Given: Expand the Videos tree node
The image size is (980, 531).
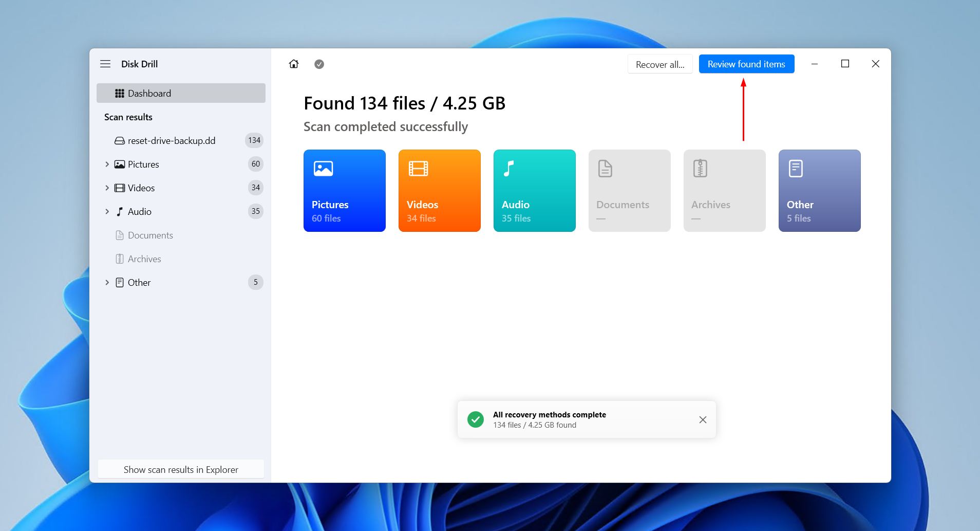Looking at the screenshot, I should [107, 188].
